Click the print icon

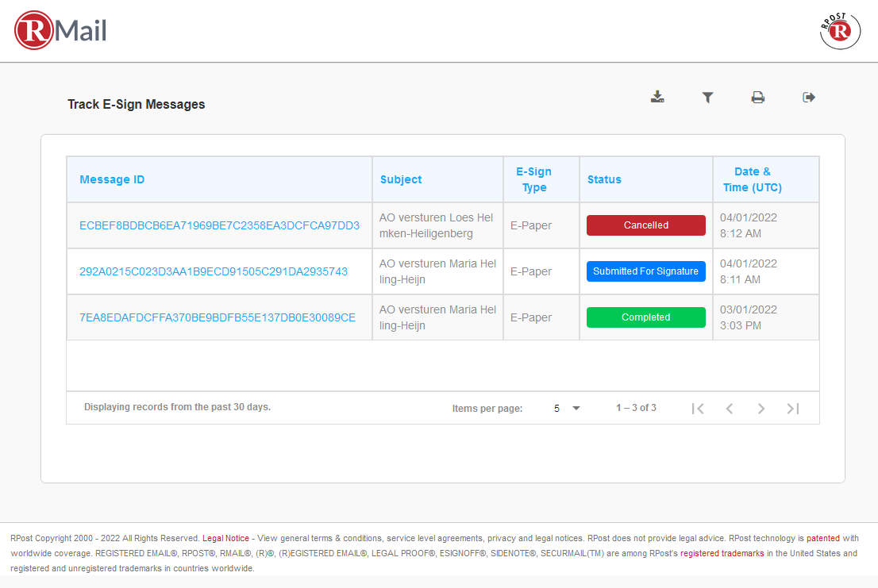click(x=758, y=98)
